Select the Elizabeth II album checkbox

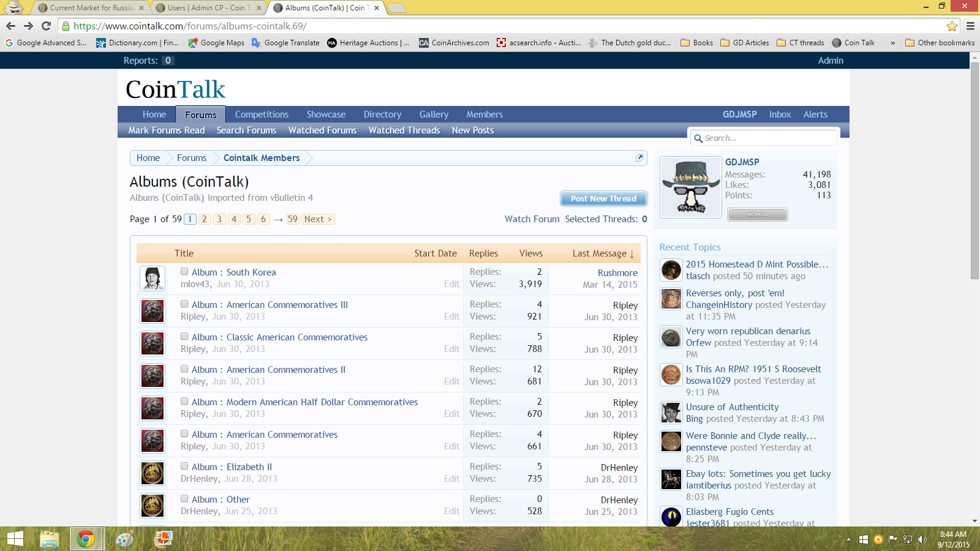(184, 466)
